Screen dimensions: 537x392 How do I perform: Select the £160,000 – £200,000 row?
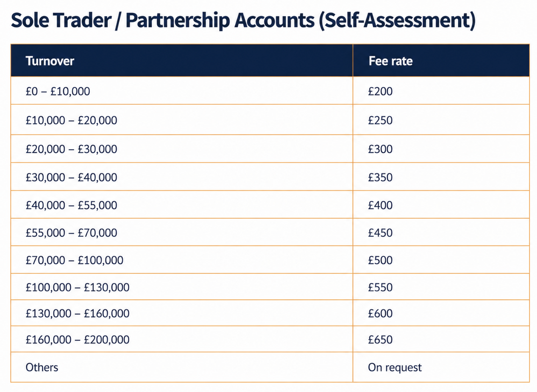tap(270, 339)
